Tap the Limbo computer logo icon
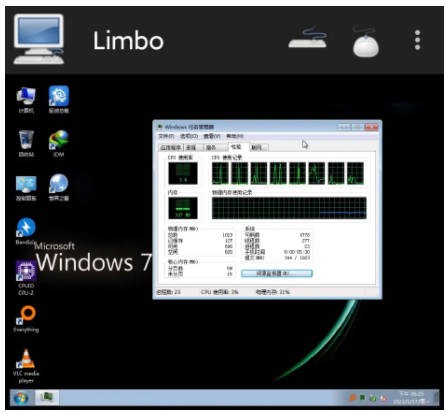 point(39,39)
